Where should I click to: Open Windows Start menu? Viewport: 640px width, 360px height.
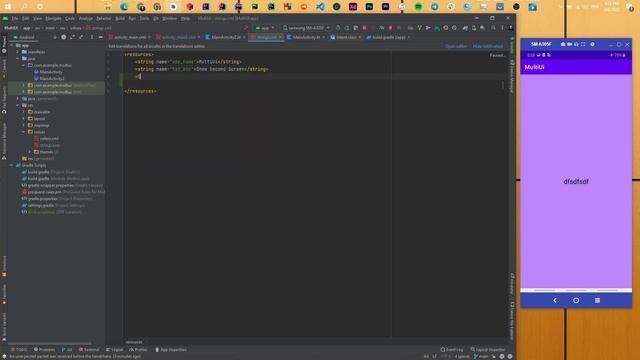(7, 7)
